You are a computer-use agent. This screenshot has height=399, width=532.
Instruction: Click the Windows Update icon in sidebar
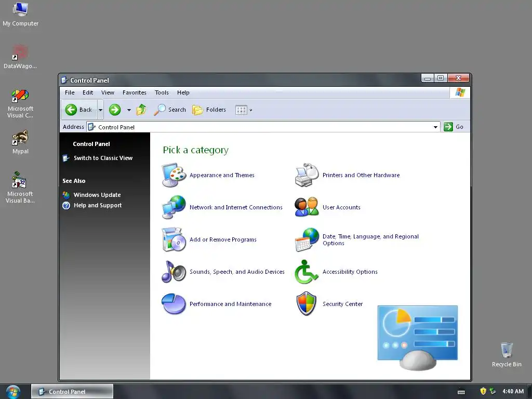[x=66, y=195]
